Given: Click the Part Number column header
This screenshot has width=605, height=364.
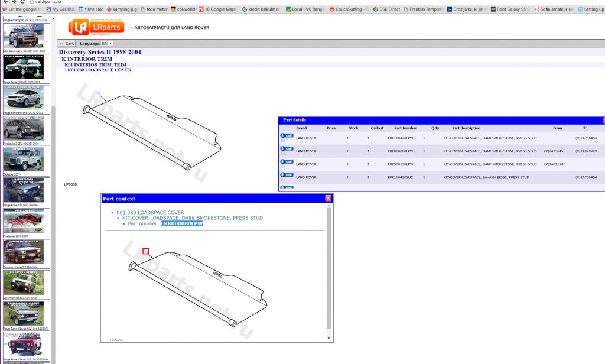Looking at the screenshot, I should (x=405, y=128).
